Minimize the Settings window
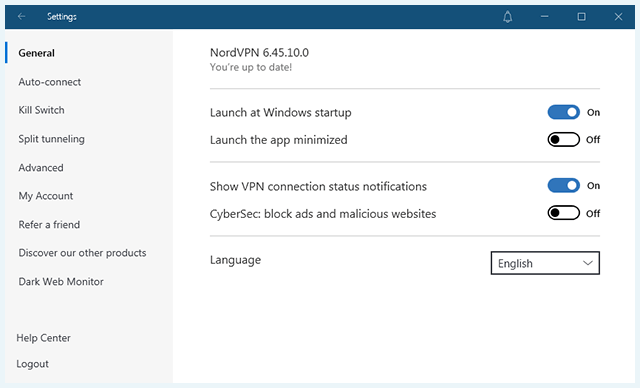640x388 pixels. (544, 17)
